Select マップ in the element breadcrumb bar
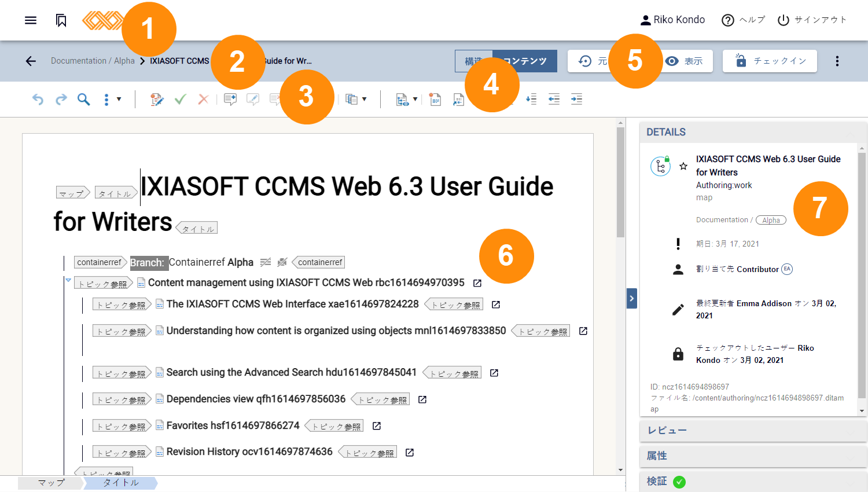This screenshot has width=868, height=492. pos(51,483)
